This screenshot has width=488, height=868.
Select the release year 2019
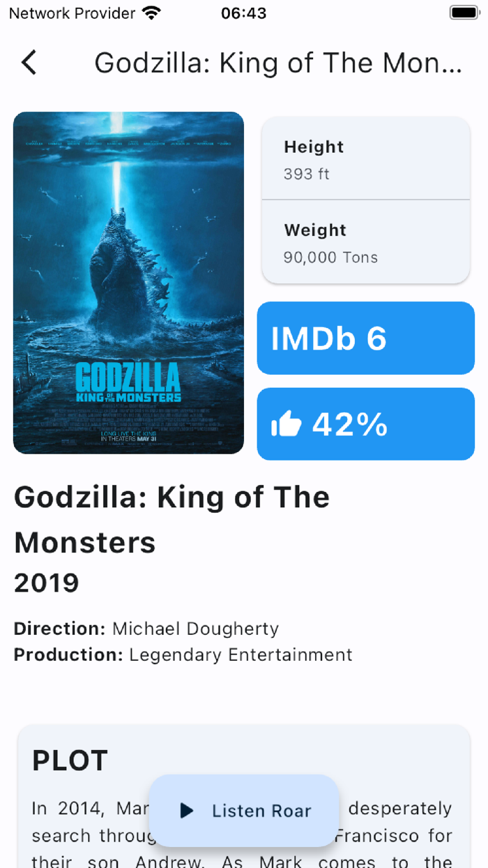(46, 583)
